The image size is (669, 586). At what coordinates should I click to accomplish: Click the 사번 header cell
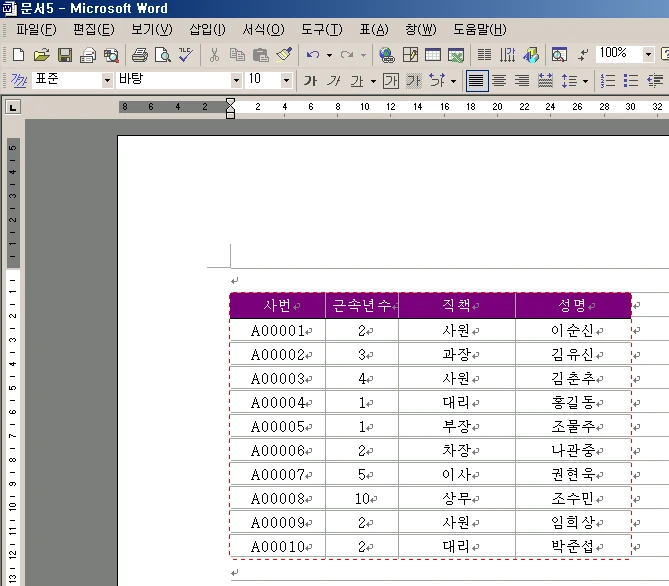278,306
